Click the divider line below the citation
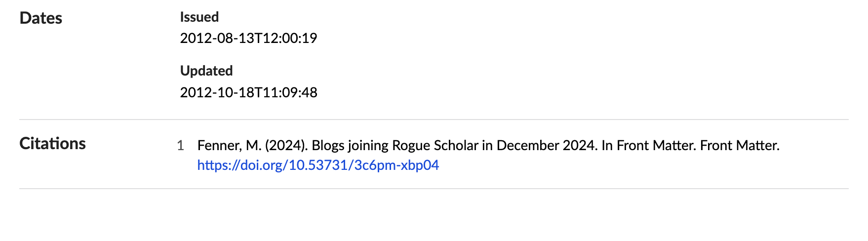The image size is (868, 241). 434,189
